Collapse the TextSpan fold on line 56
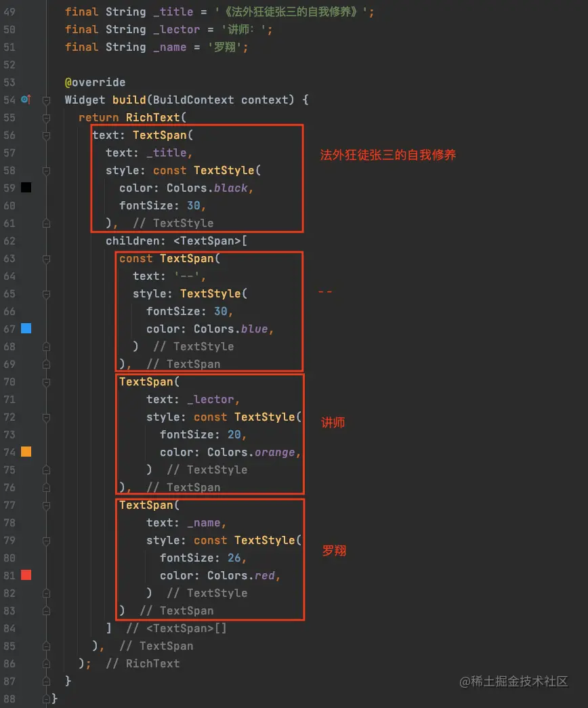588x708 pixels. pyautogui.click(x=46, y=136)
